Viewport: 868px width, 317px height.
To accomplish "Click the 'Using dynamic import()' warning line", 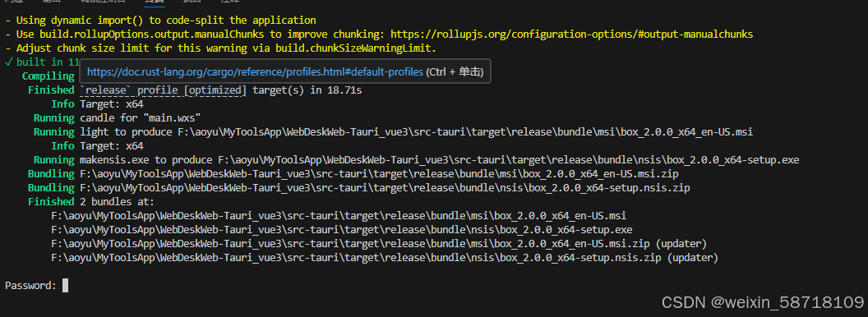I will [x=160, y=21].
